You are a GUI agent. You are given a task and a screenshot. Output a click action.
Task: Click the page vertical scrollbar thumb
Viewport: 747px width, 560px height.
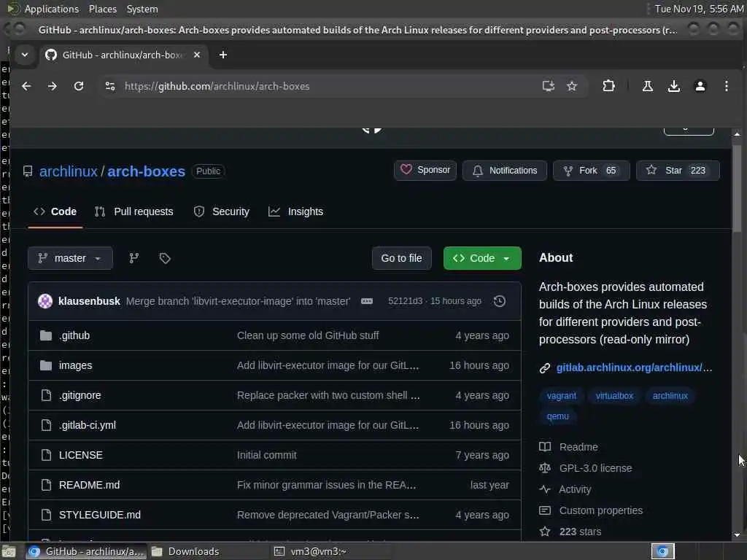pyautogui.click(x=737, y=189)
